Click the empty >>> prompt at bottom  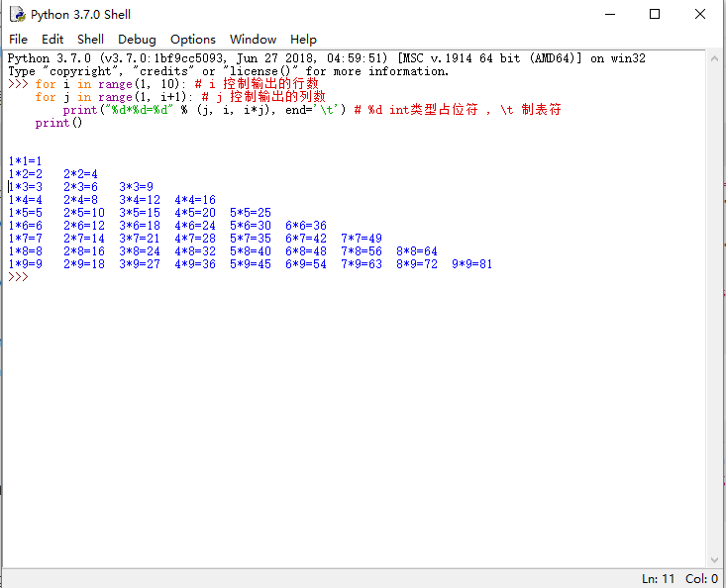(x=18, y=277)
